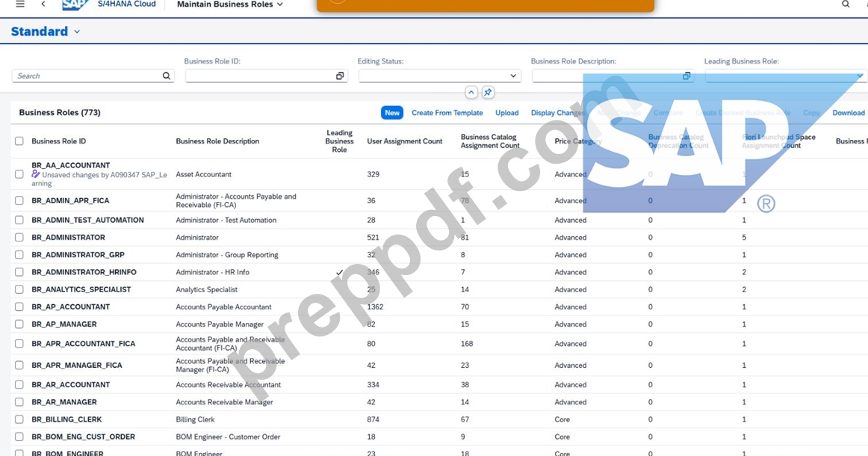Click the SAP logo in header
The image size is (868, 456).
[75, 4]
